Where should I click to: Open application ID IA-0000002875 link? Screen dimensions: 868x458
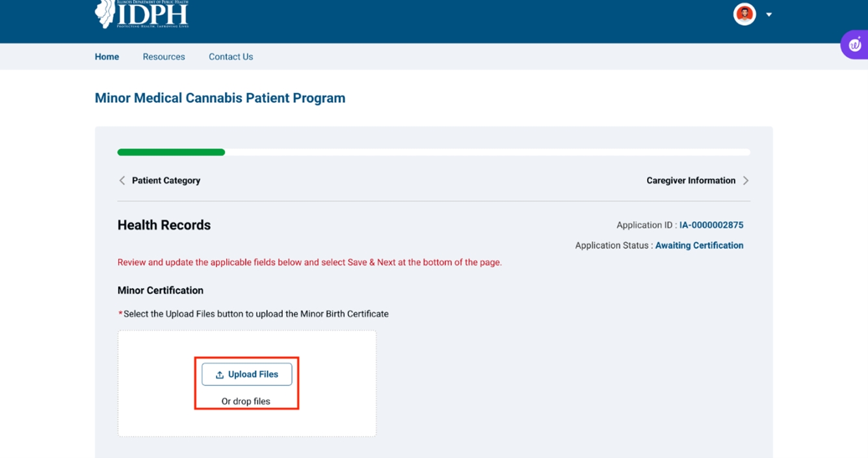[x=711, y=225]
